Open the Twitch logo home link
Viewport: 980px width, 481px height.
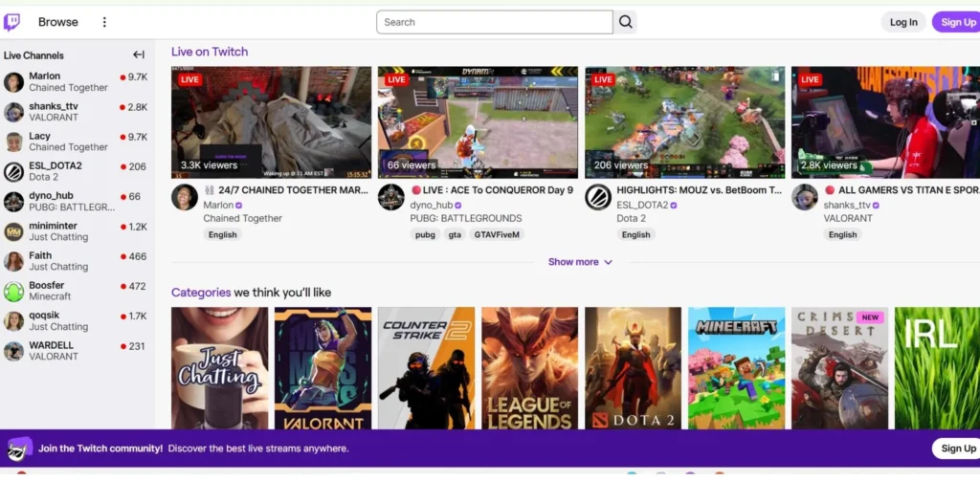click(x=11, y=23)
